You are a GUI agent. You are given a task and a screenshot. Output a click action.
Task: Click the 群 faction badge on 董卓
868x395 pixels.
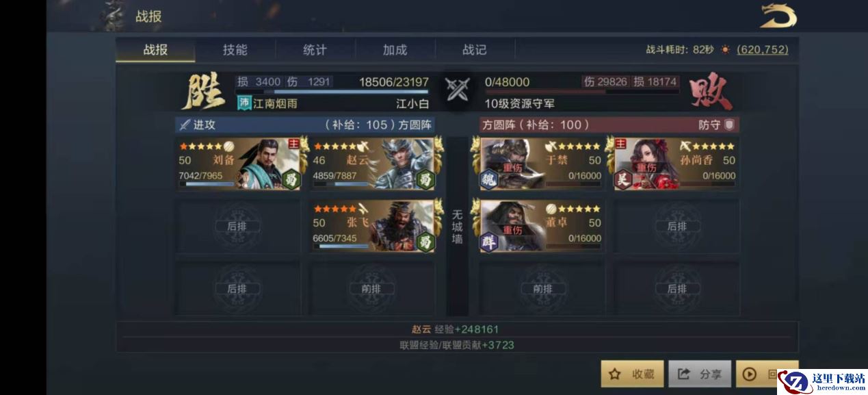click(488, 242)
